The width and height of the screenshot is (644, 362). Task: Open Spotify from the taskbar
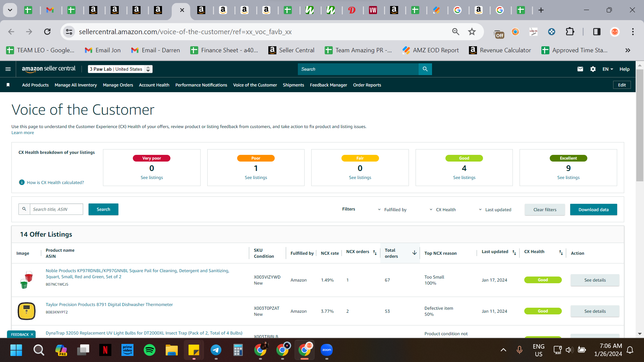150,350
